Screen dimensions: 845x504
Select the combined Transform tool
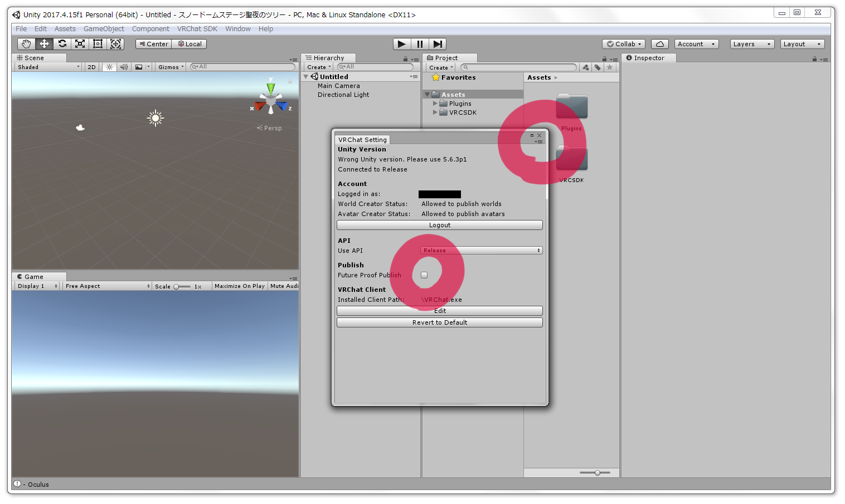point(115,44)
